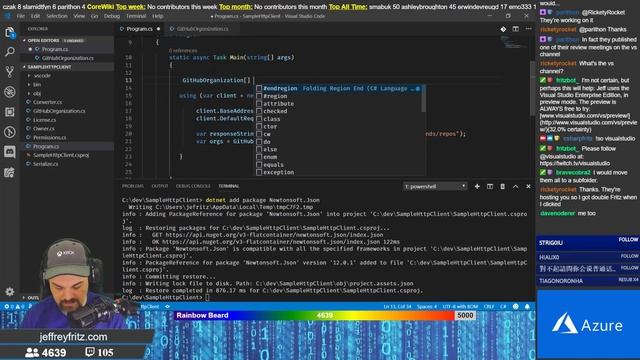Screen dimensions: 640x360
Task: Switch to the DEBUG CONSOLE panel tab
Action: (x=193, y=186)
